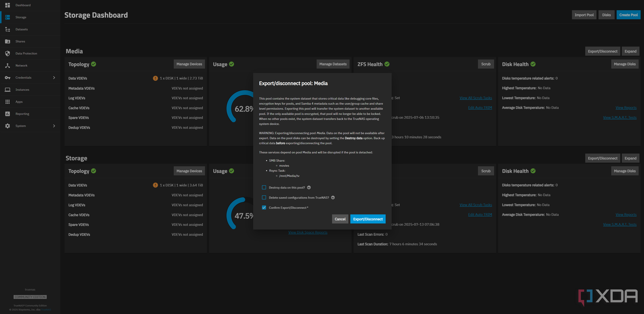Click Media Topology green check icon
Image resolution: width=644 pixels, height=314 pixels.
point(94,64)
